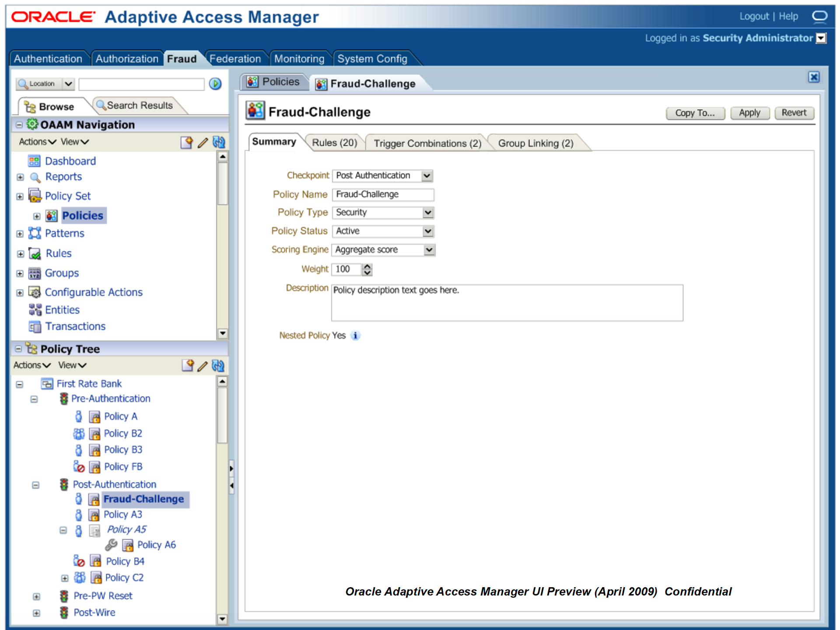840x630 pixels.
Task: Click the search go arrow icon
Action: click(x=215, y=84)
